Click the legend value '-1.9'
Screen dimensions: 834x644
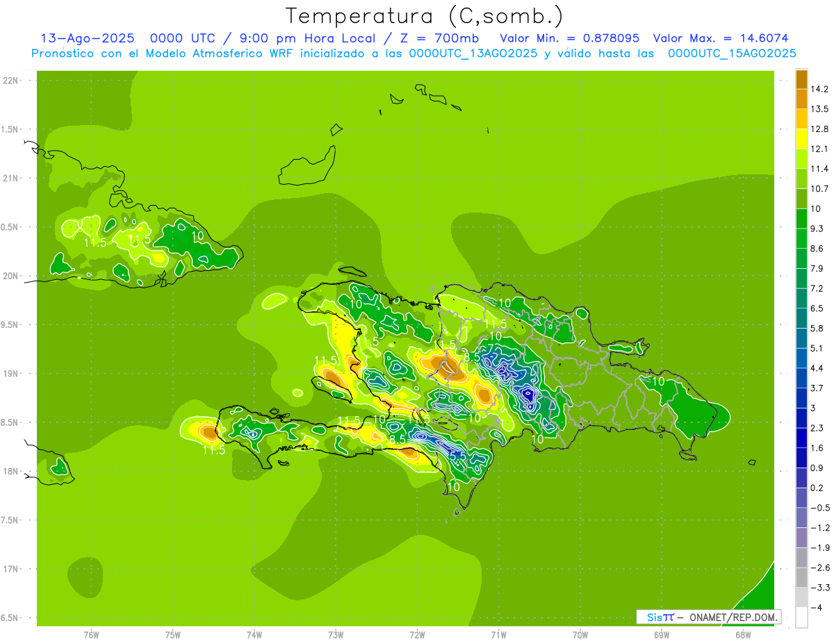pos(820,548)
